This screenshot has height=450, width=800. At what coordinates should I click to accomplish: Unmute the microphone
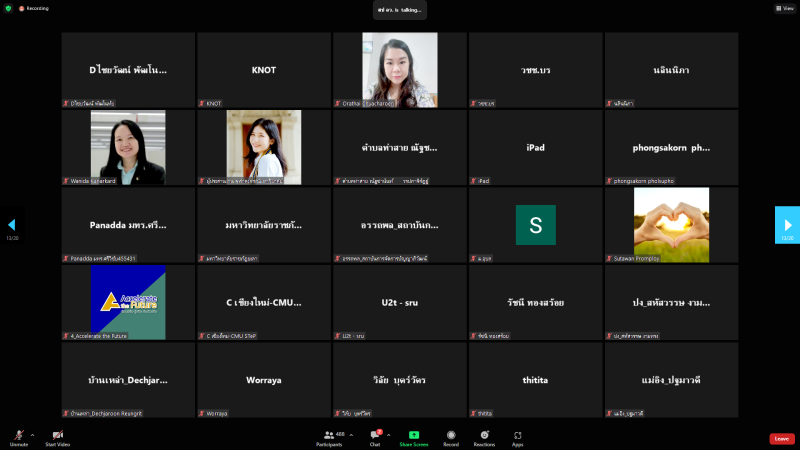pos(18,437)
